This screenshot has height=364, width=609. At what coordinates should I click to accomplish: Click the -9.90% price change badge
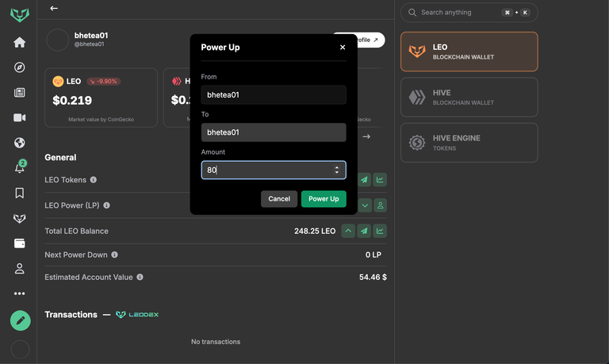click(x=104, y=81)
